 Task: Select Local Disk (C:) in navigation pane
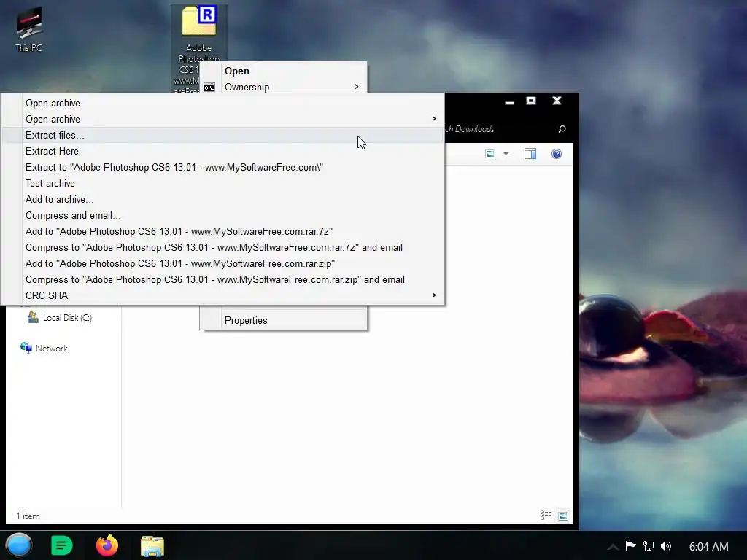(x=60, y=318)
